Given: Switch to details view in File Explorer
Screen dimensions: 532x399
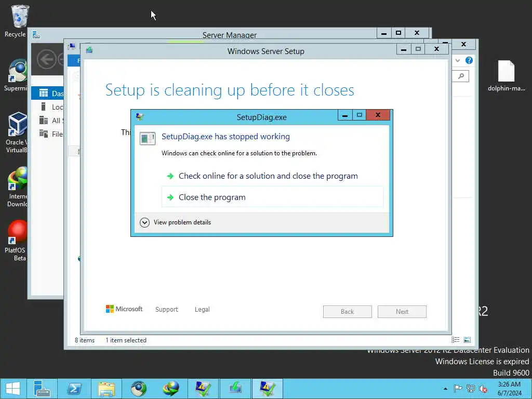Looking at the screenshot, I should (x=455, y=340).
